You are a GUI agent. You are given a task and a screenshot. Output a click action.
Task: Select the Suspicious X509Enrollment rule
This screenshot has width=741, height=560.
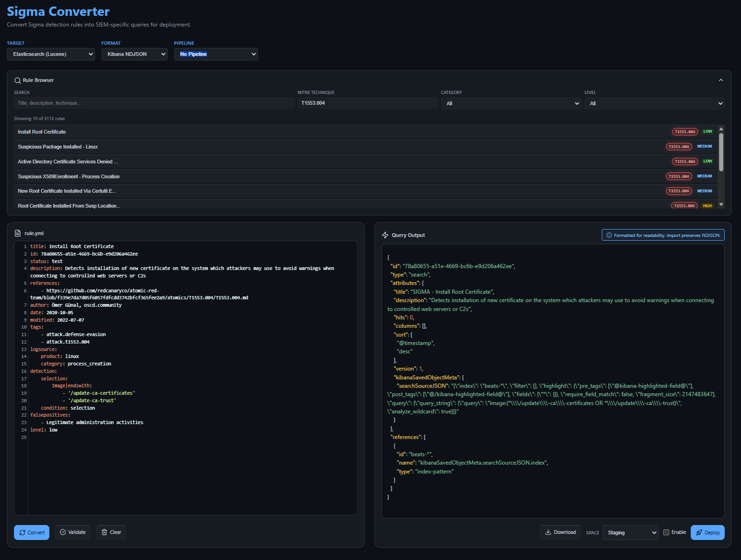[x=69, y=176]
